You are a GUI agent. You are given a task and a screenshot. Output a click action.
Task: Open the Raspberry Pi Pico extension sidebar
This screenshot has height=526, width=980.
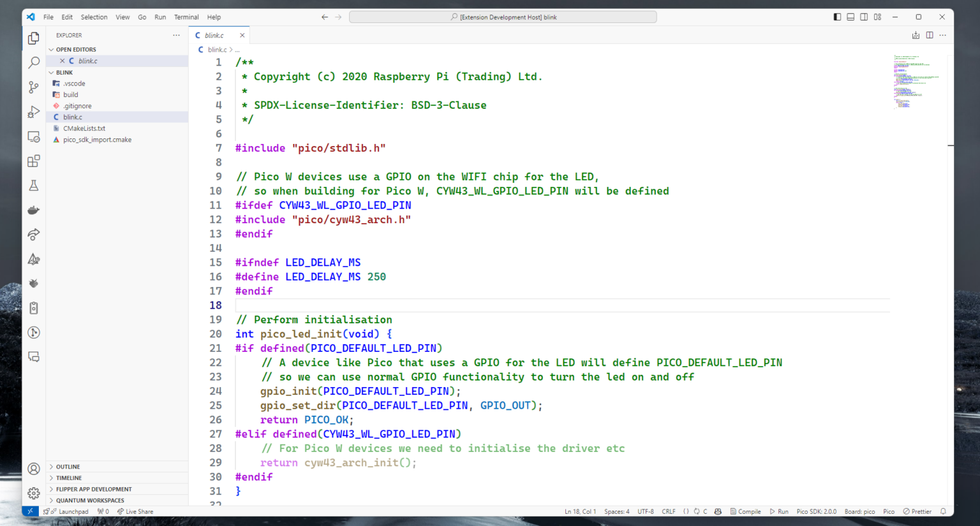coord(32,283)
